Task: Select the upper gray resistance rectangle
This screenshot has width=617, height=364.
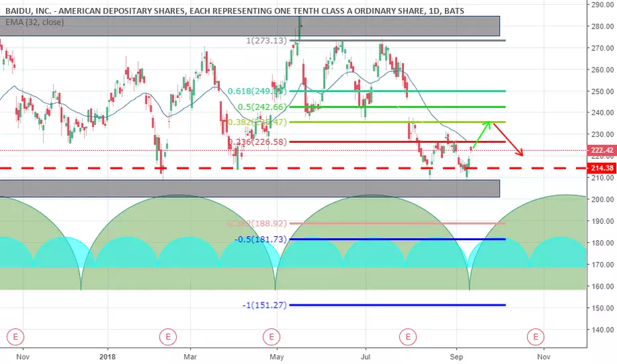Action: click(250, 26)
